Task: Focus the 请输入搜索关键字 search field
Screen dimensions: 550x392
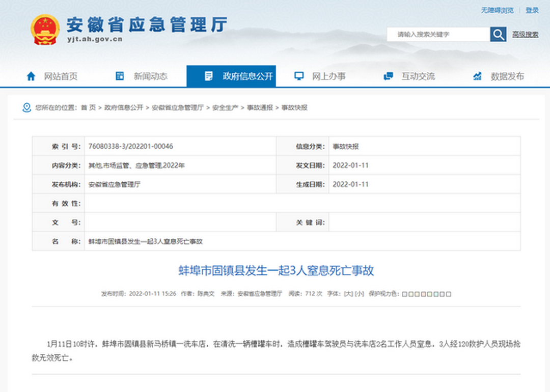Action: tap(438, 34)
